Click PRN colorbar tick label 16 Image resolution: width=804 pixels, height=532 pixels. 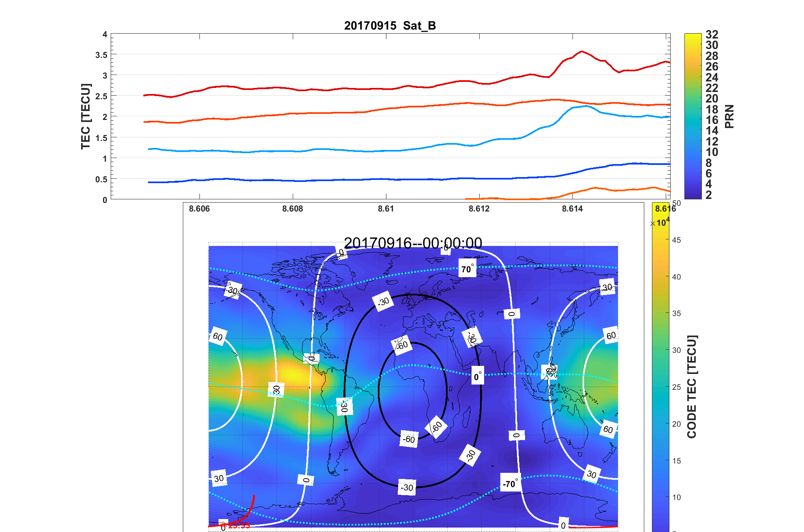[712, 120]
